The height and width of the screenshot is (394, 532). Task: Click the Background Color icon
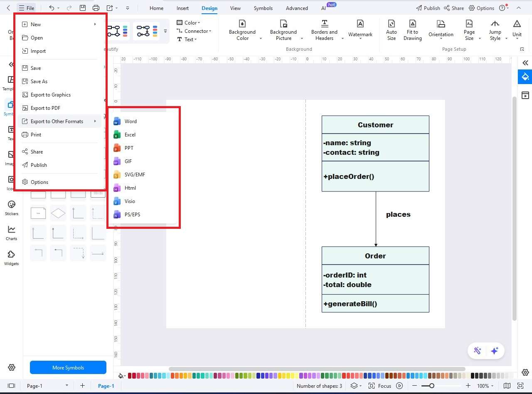242,23
